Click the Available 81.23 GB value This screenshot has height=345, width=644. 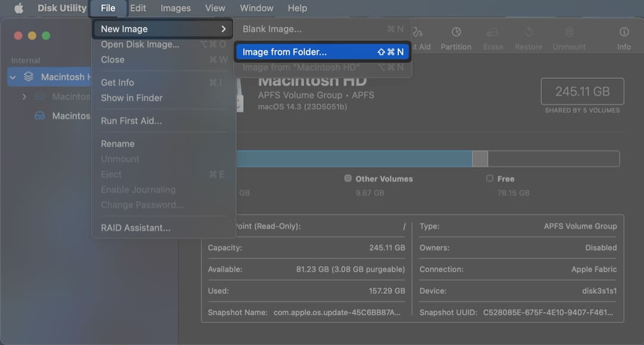[x=351, y=269]
